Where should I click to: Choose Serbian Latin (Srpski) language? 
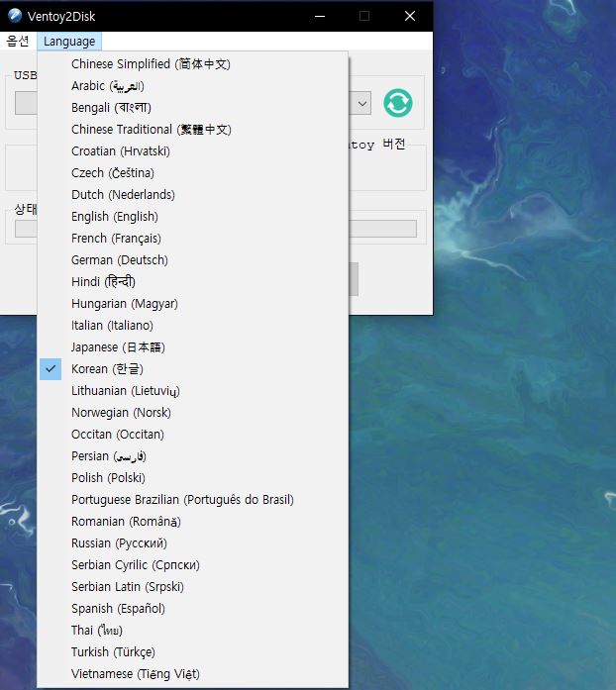click(193, 587)
